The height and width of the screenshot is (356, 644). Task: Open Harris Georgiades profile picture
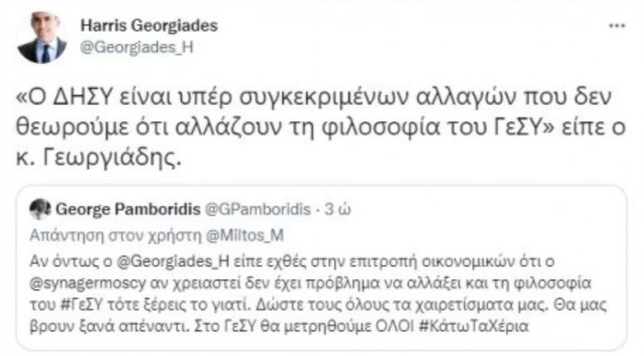(42, 38)
